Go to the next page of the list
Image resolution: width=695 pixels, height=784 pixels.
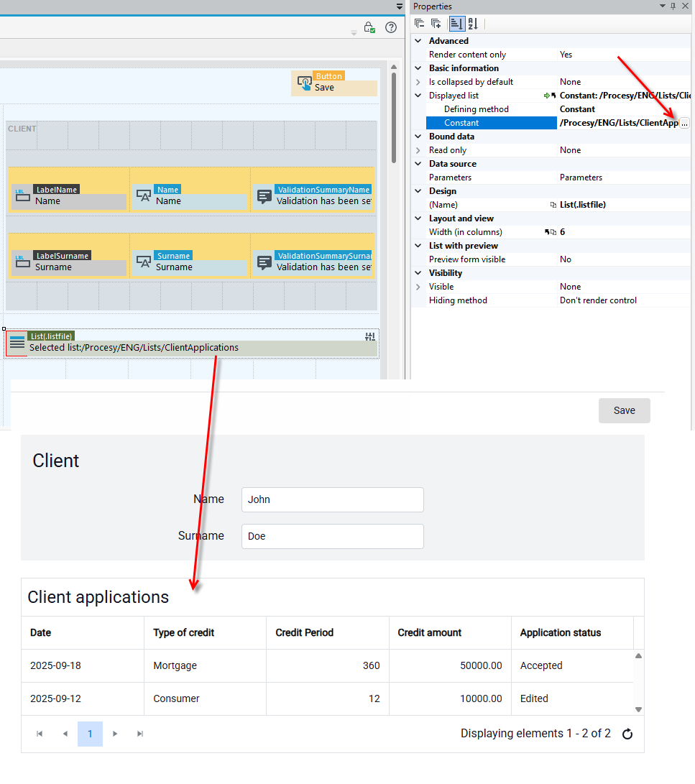click(115, 734)
